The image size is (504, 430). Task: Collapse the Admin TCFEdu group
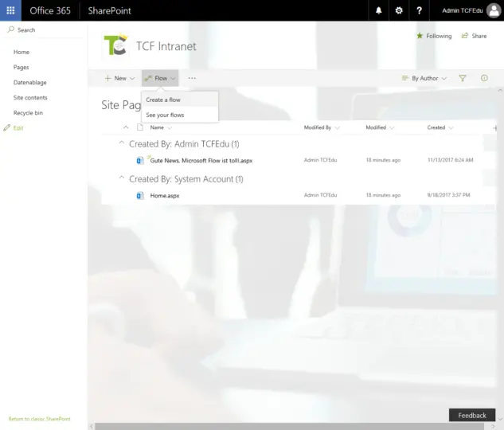[122, 143]
